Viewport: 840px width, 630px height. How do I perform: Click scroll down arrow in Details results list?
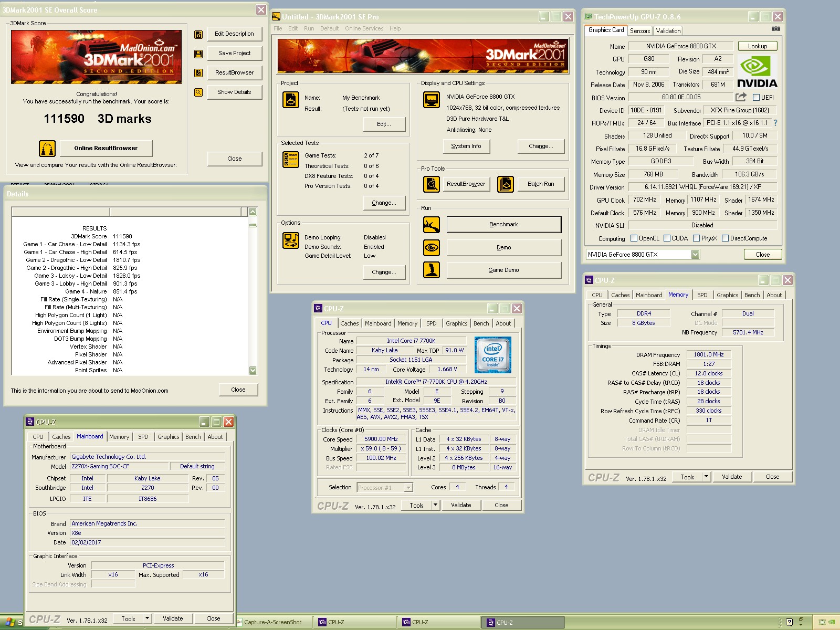(x=253, y=370)
